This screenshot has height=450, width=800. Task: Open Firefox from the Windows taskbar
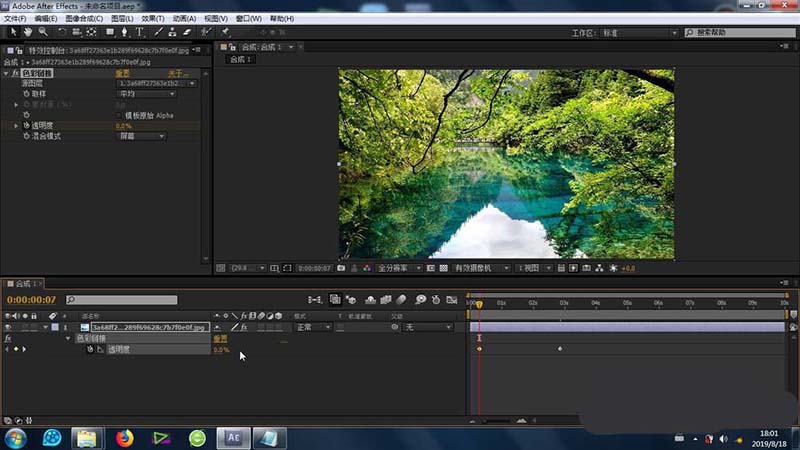click(x=124, y=437)
